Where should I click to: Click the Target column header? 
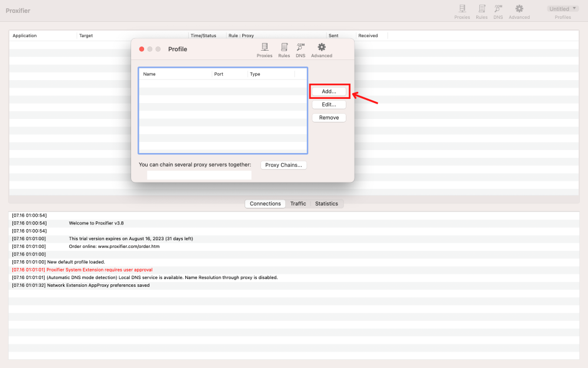pos(132,36)
